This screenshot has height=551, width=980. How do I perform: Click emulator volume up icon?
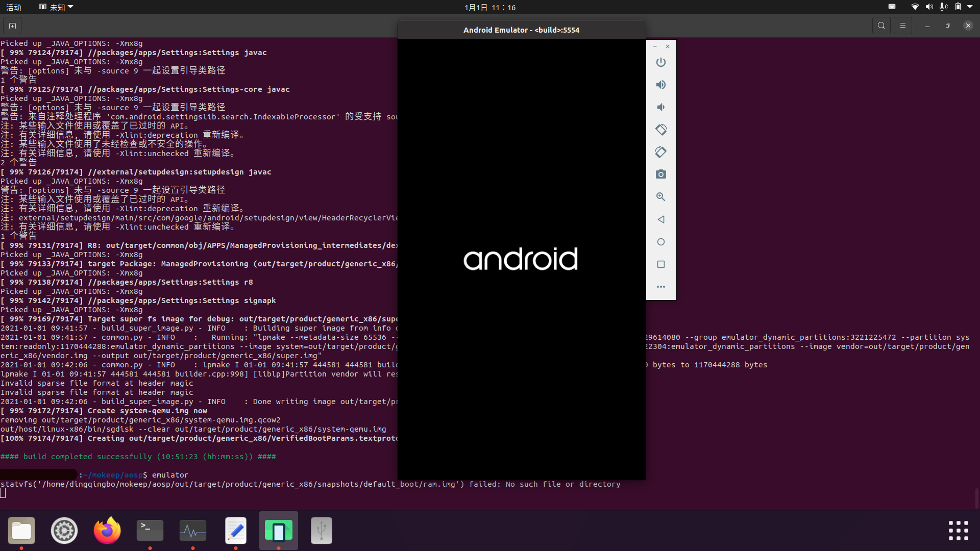point(661,85)
